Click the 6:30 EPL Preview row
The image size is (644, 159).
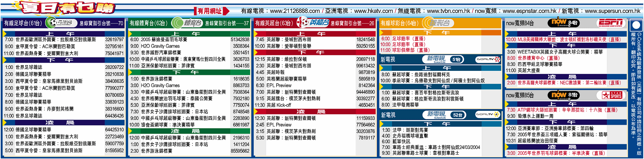coord(315,85)
